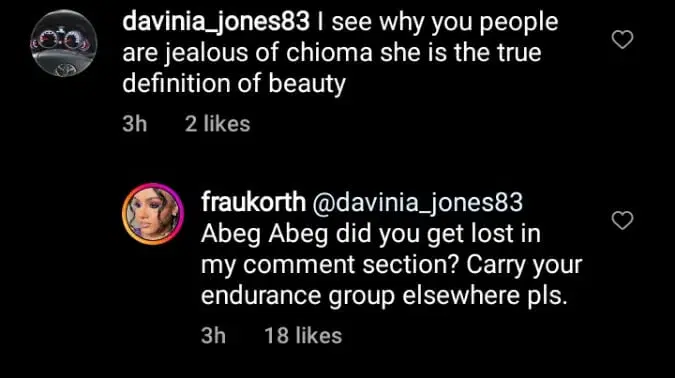Click the word "chioma" in the first comment
Image resolution: width=675 pixels, height=378 pixels.
pos(329,52)
